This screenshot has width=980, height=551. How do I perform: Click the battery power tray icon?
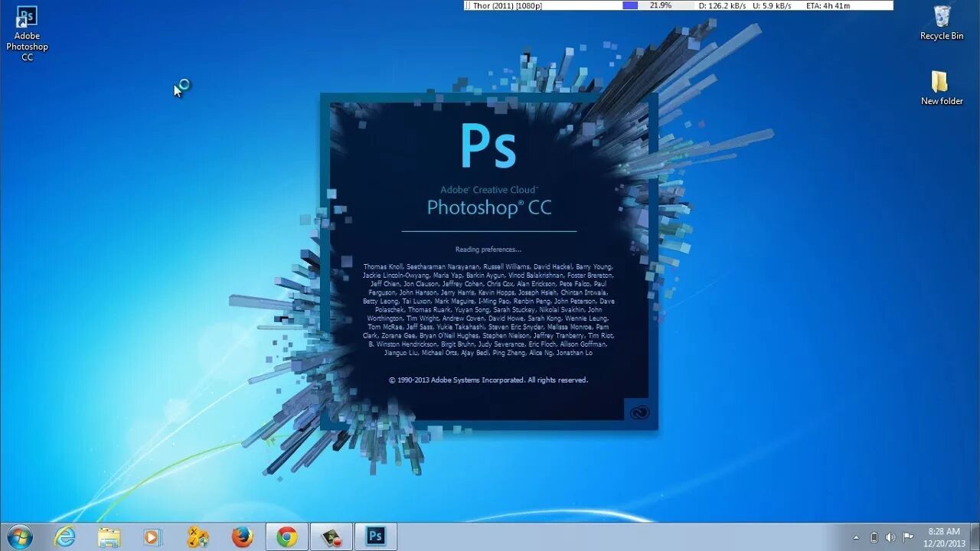pos(874,537)
